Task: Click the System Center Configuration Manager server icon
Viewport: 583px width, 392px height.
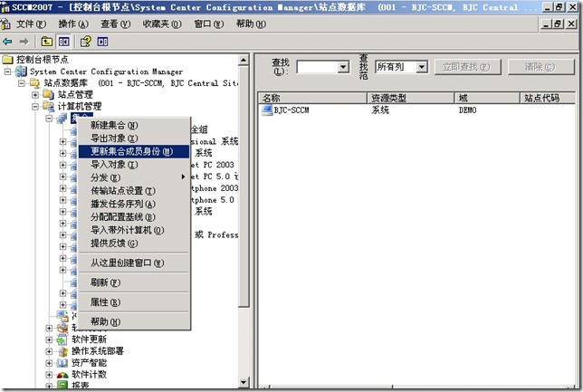Action: pos(21,71)
